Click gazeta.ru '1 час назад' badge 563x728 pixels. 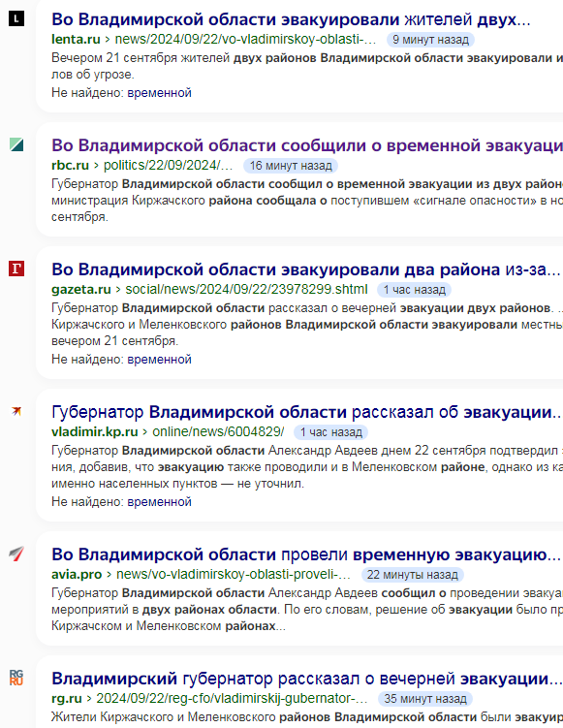point(414,290)
